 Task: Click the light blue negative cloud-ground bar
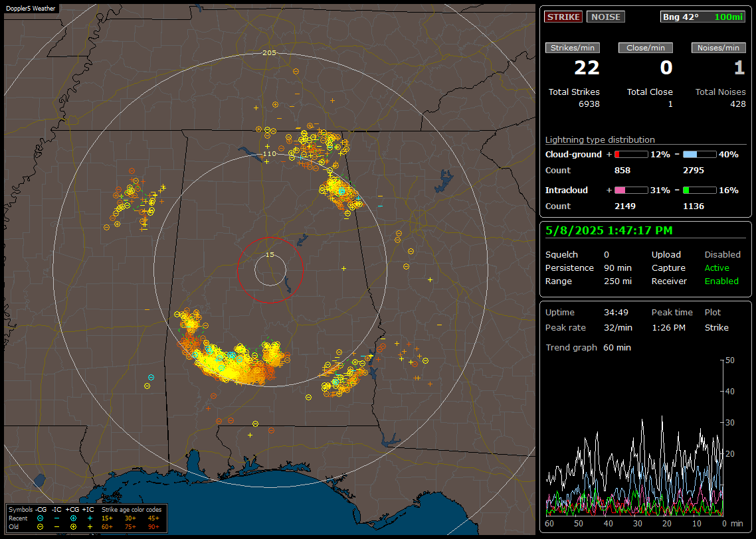[x=700, y=155]
